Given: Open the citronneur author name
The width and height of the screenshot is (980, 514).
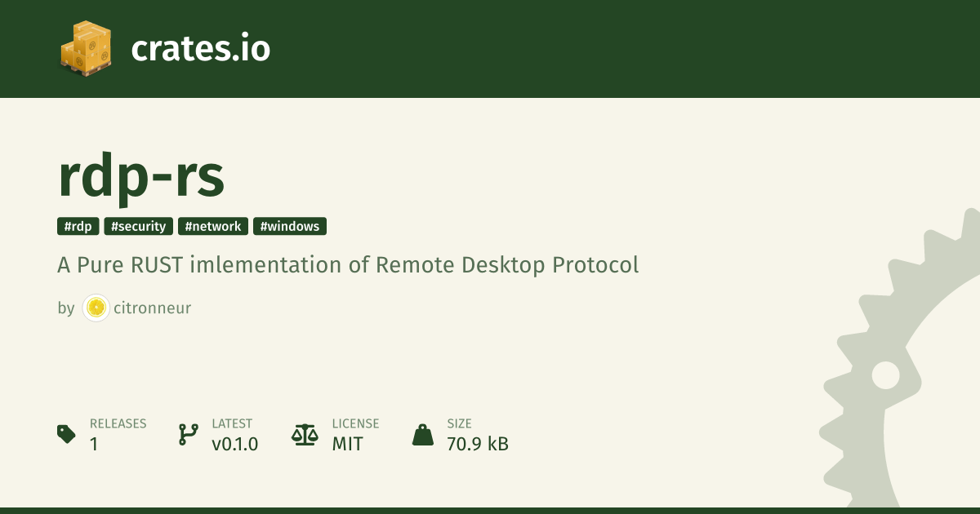Looking at the screenshot, I should pos(154,308).
